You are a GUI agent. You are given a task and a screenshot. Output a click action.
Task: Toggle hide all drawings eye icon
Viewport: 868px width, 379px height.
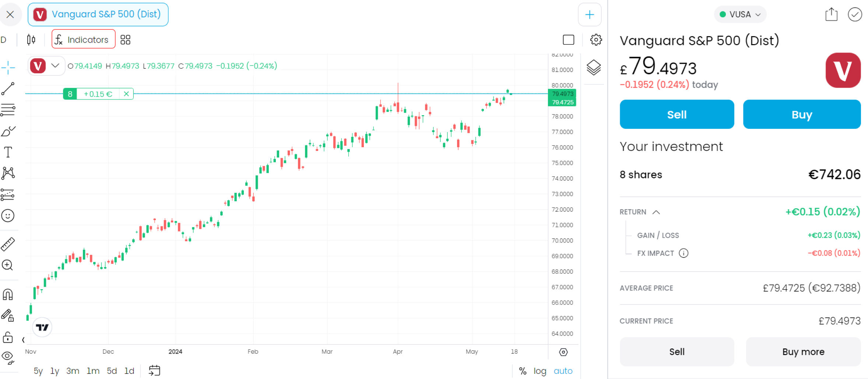tap(8, 357)
